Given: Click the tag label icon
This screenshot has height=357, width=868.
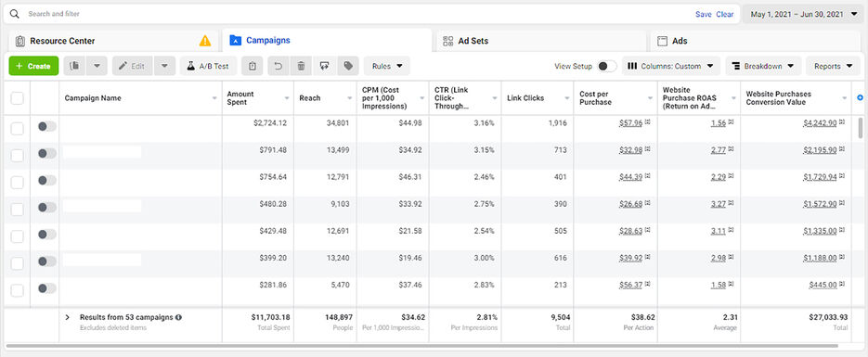Looking at the screenshot, I should coord(348,67).
